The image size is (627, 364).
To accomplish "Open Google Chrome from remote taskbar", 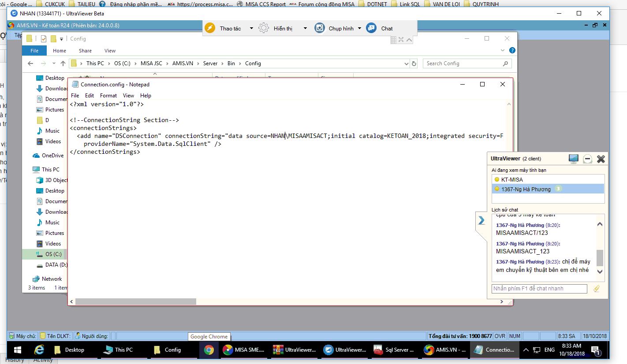I will pos(209,350).
